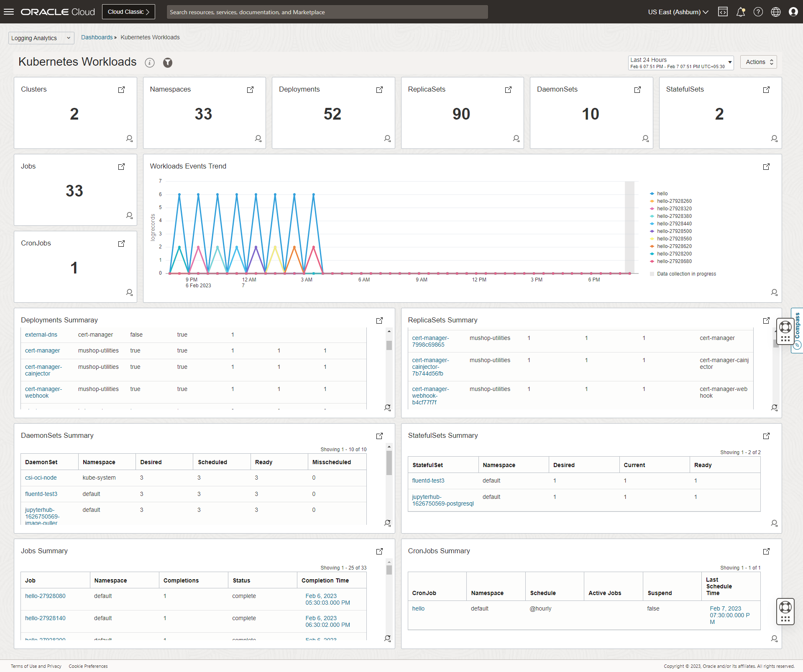Open the language globe icon
803x672 pixels.
pyautogui.click(x=776, y=12)
